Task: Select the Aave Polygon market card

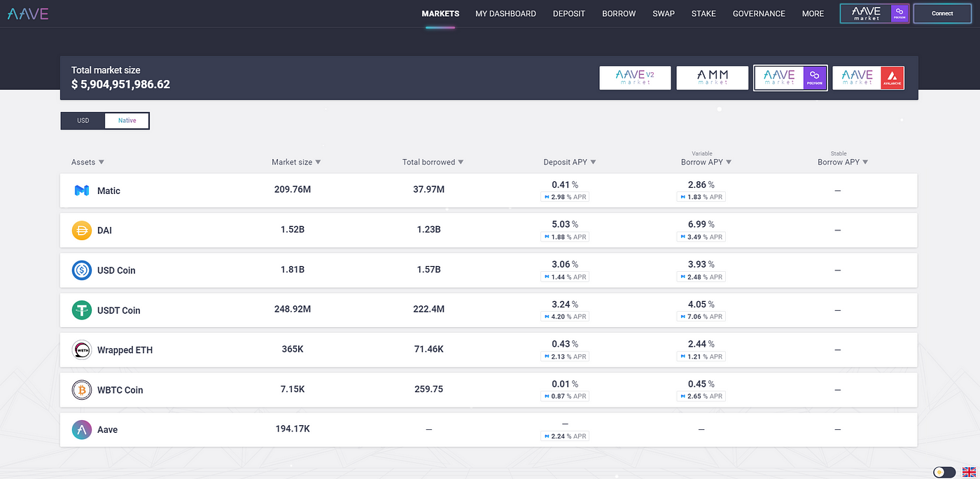Action: [790, 78]
